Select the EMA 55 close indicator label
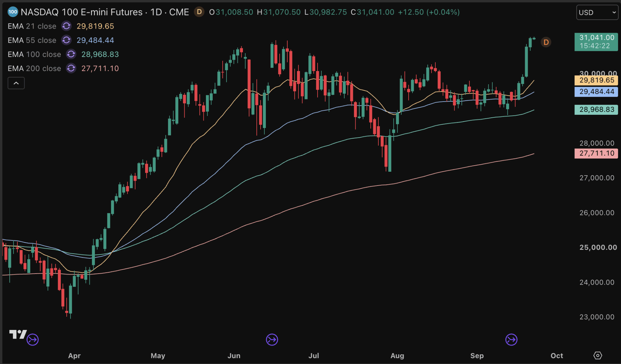Image resolution: width=621 pixels, height=364 pixels. [32, 40]
